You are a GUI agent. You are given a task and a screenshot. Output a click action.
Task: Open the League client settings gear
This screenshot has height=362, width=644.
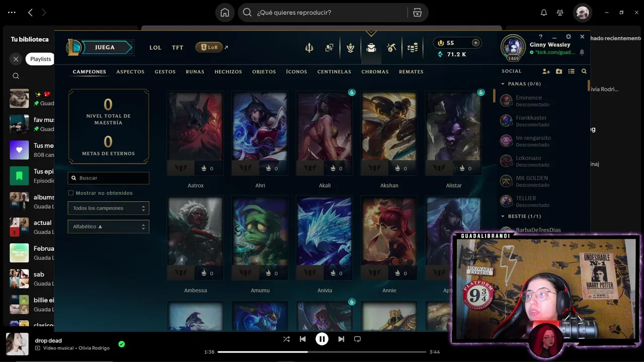tap(569, 37)
